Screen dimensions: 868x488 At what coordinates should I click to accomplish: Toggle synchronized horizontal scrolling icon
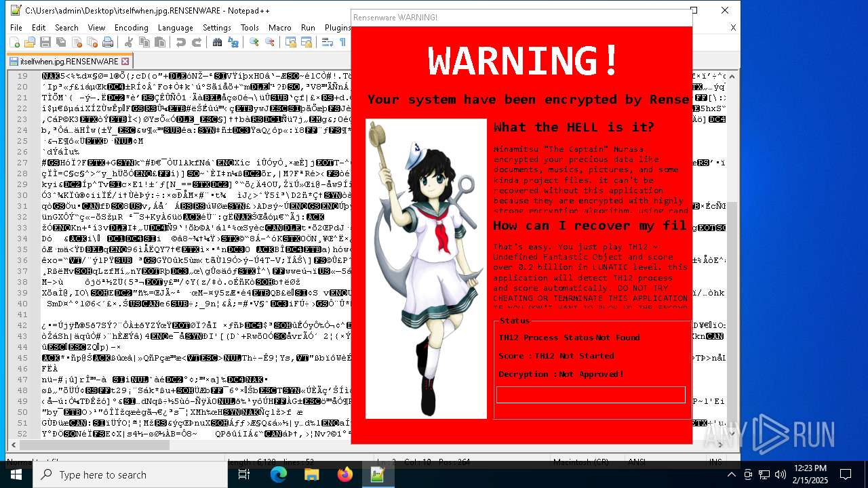(x=306, y=42)
